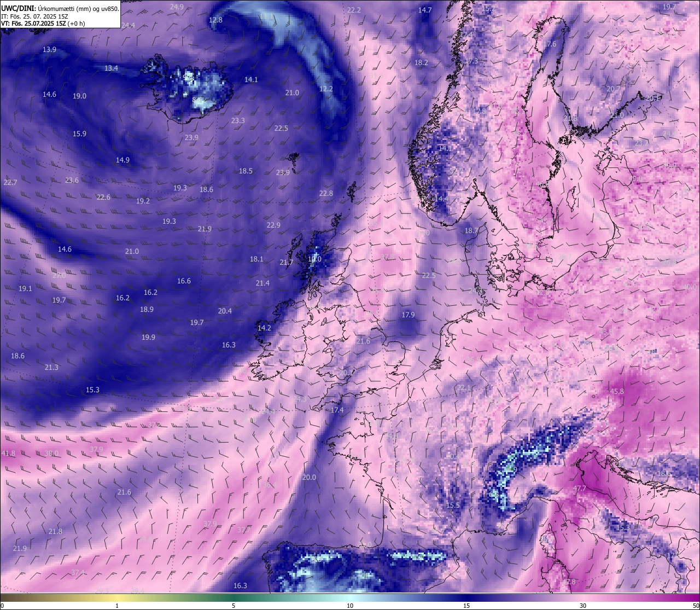The height and width of the screenshot is (610, 700).
Task: Click the 22.8 value label
Action: [326, 193]
